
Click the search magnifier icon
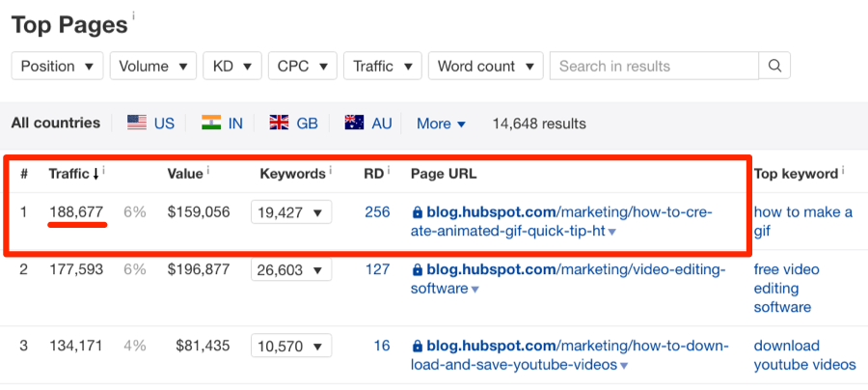(x=774, y=67)
